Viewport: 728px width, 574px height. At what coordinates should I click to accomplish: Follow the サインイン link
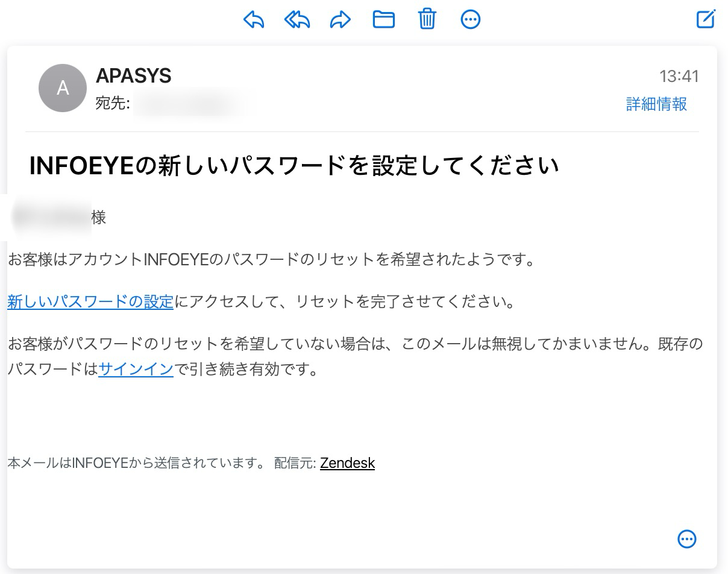point(136,369)
